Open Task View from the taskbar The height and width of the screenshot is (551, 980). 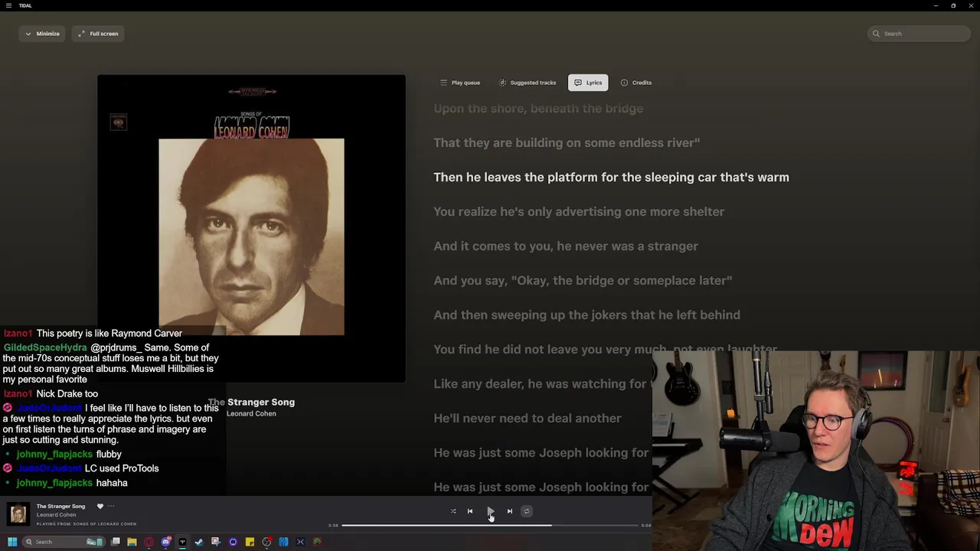click(x=116, y=542)
